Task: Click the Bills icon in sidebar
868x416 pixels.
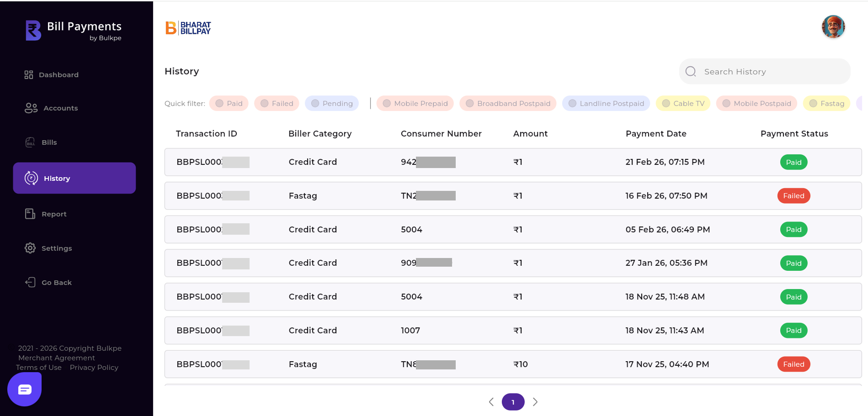Action: tap(30, 142)
